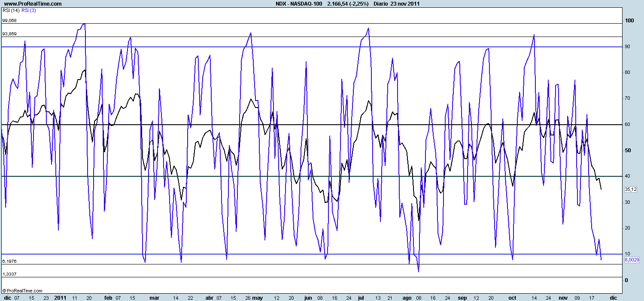The image size is (644, 301).
Task: Select the 6,1976 horizontal level label
Action: point(9,261)
